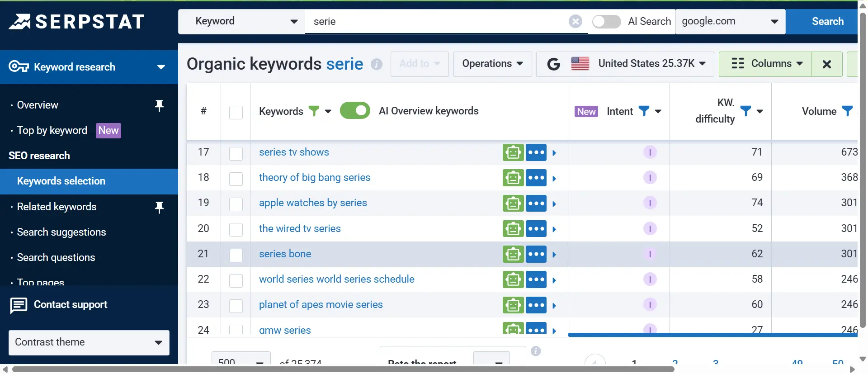Disable the AI Overview keywords toggle
Screen dimensions: 868x374
pos(355,111)
